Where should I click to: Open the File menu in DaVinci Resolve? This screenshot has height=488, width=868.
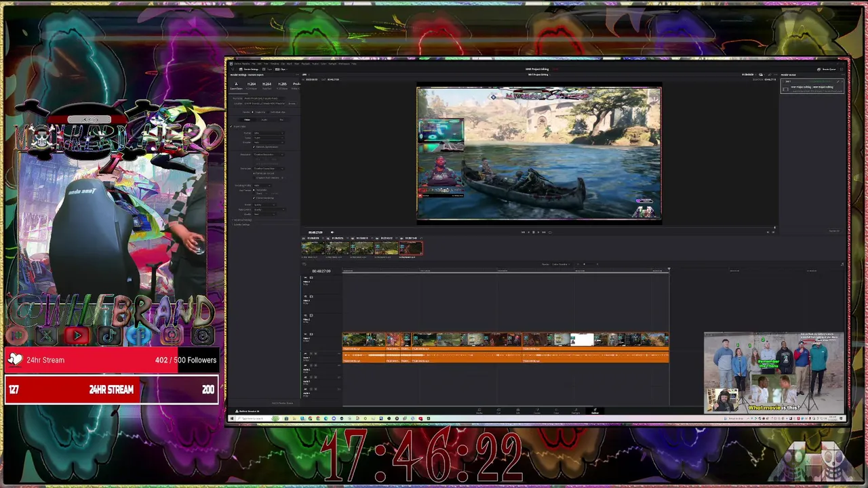pos(254,64)
